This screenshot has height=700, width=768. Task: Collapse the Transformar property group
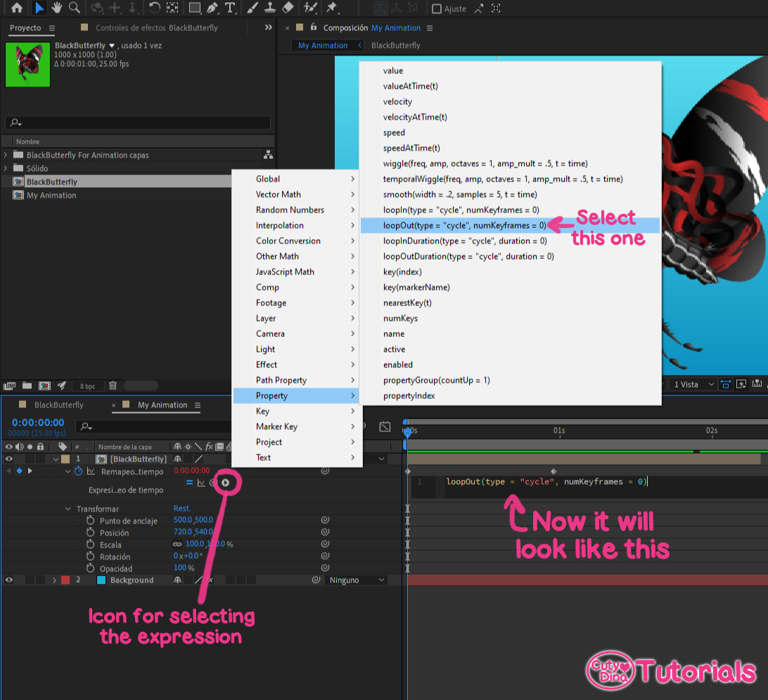67,509
